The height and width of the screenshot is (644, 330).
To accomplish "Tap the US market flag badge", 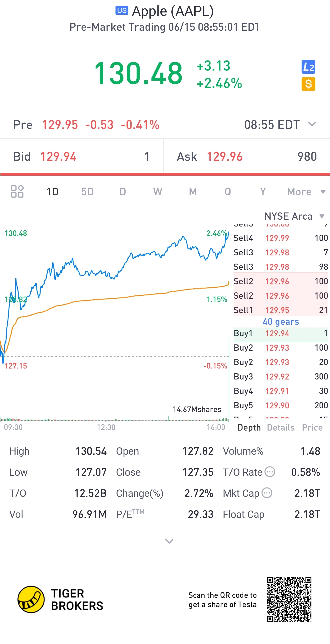I will tap(122, 11).
